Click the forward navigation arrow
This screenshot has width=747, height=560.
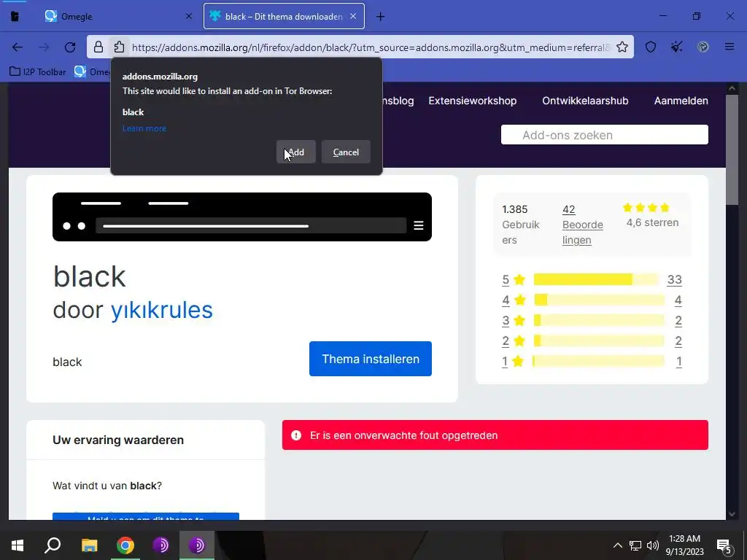click(44, 47)
